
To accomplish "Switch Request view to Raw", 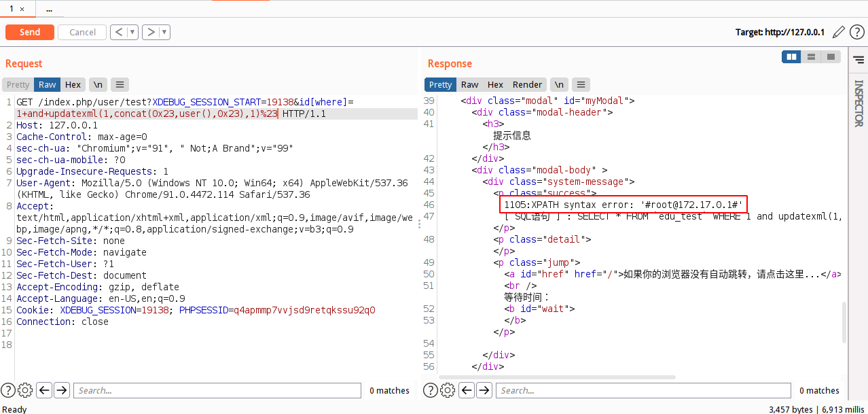I will (48, 85).
